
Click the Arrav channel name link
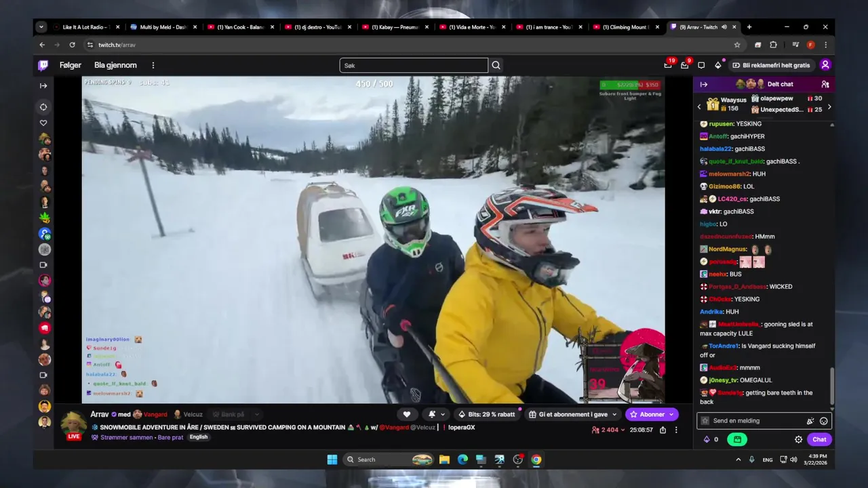click(100, 414)
